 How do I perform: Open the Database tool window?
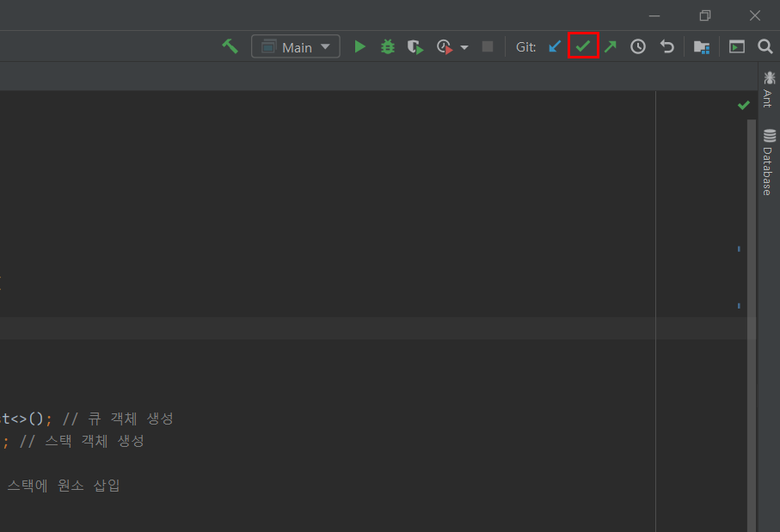click(x=769, y=162)
